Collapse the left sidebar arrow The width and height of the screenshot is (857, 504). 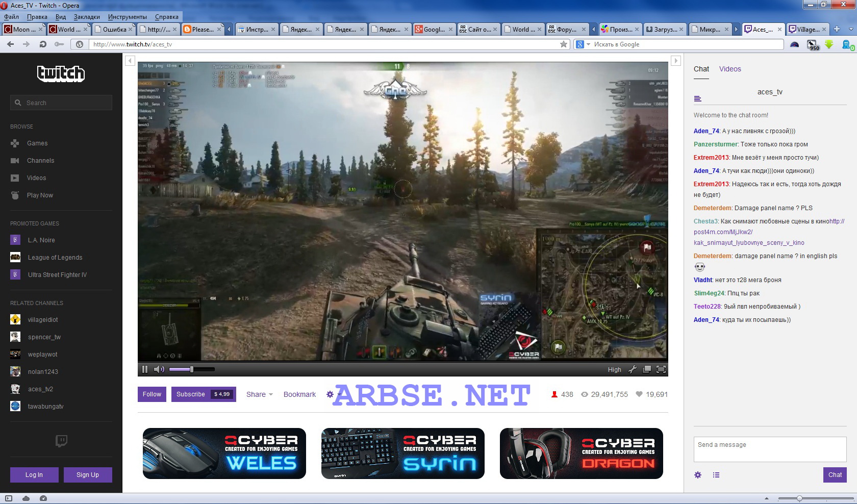pos(130,61)
